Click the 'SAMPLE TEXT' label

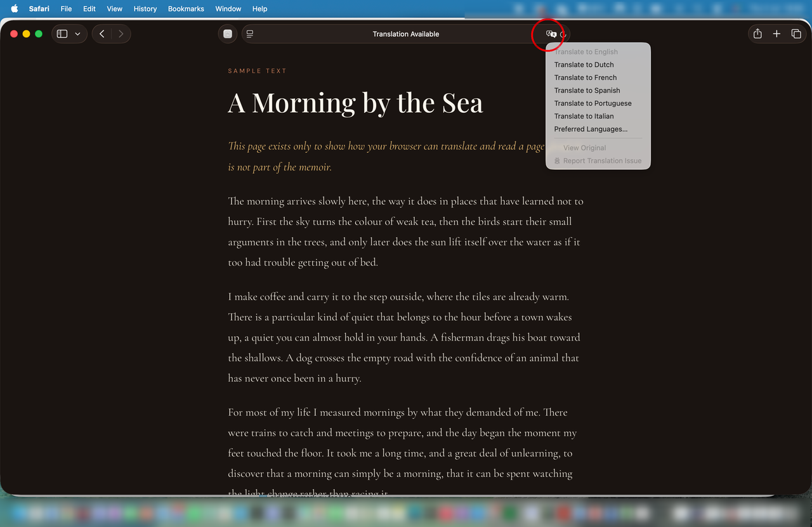(x=258, y=71)
